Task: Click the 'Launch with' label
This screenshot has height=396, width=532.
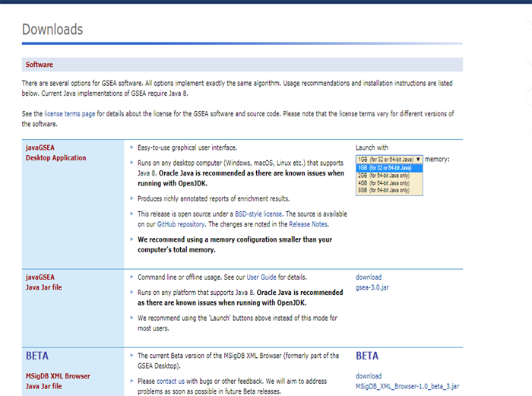Action: pyautogui.click(x=372, y=147)
